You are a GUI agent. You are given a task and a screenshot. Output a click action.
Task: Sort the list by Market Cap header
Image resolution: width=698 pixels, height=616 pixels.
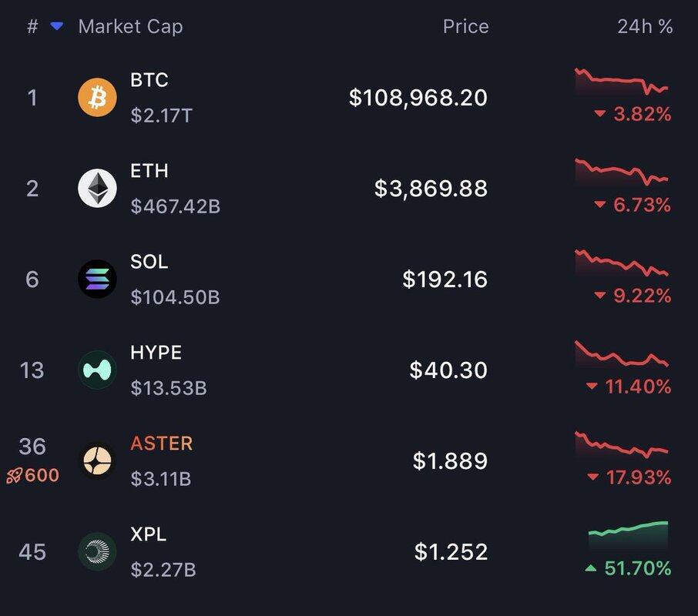130,27
